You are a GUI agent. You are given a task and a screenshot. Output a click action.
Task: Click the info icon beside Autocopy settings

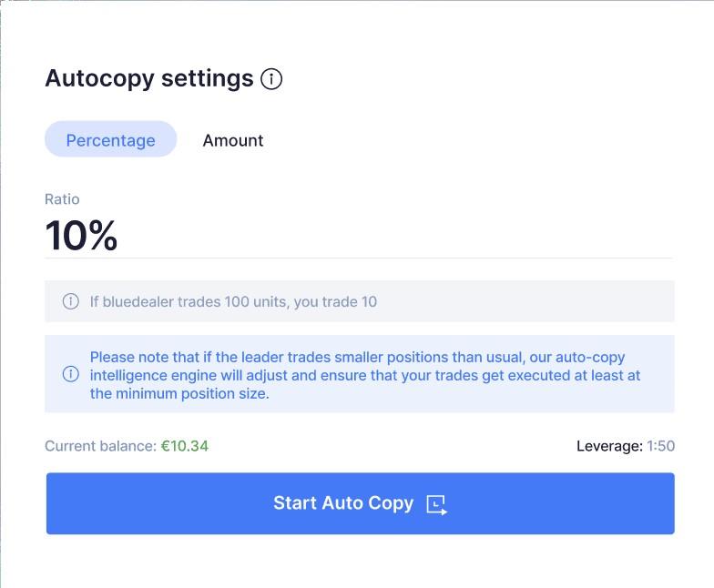click(271, 79)
